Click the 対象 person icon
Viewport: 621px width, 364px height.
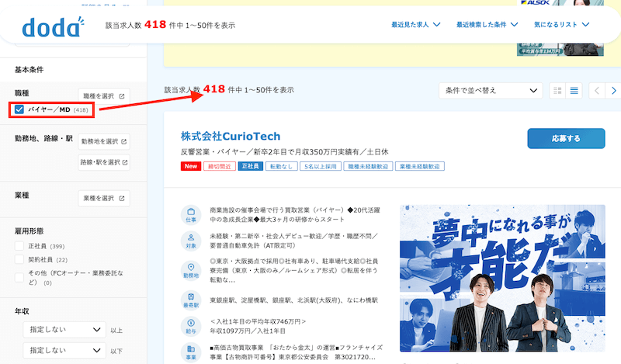coord(191,240)
